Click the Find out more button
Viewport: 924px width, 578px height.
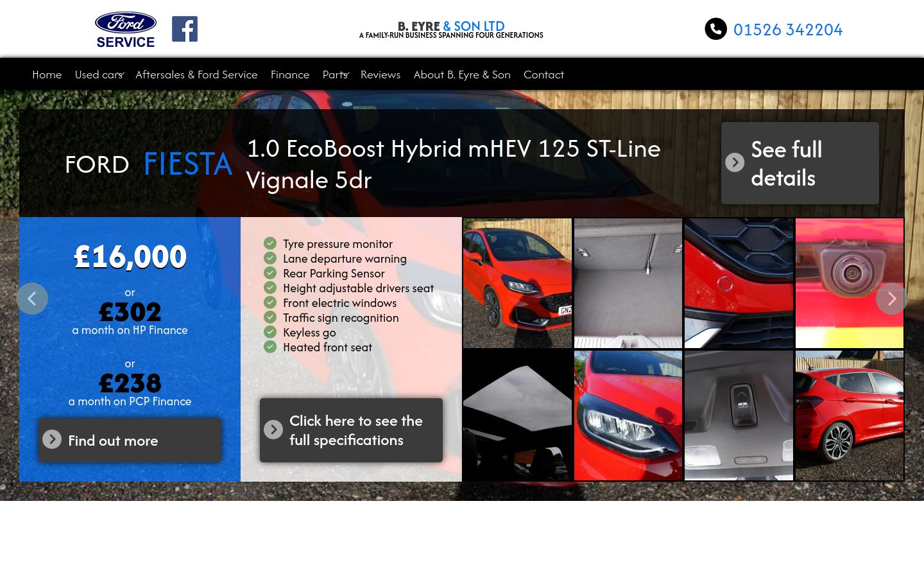[130, 440]
